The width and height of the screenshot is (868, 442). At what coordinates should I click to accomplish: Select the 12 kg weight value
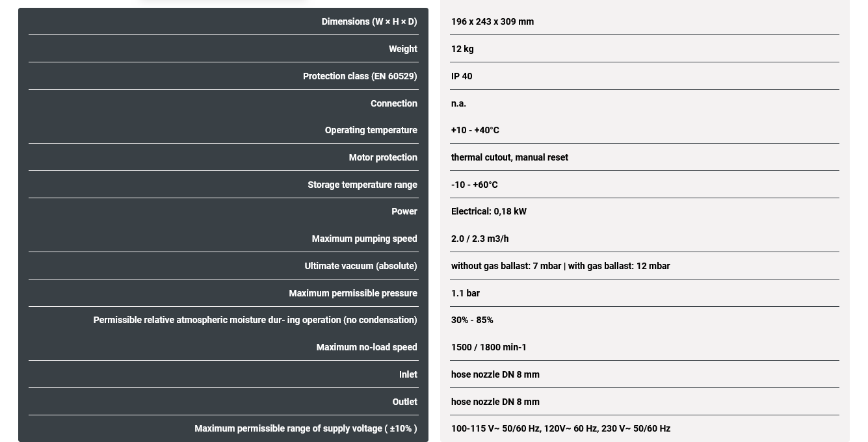462,49
